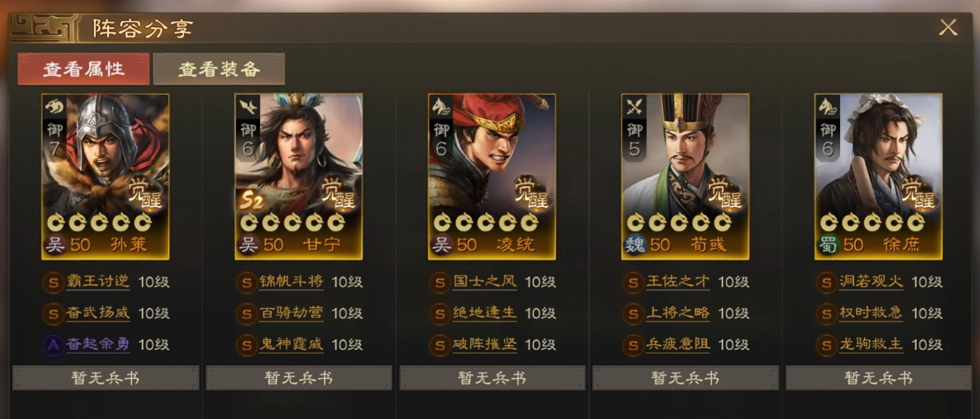Switch to the 查看装备 tab

pyautogui.click(x=219, y=69)
